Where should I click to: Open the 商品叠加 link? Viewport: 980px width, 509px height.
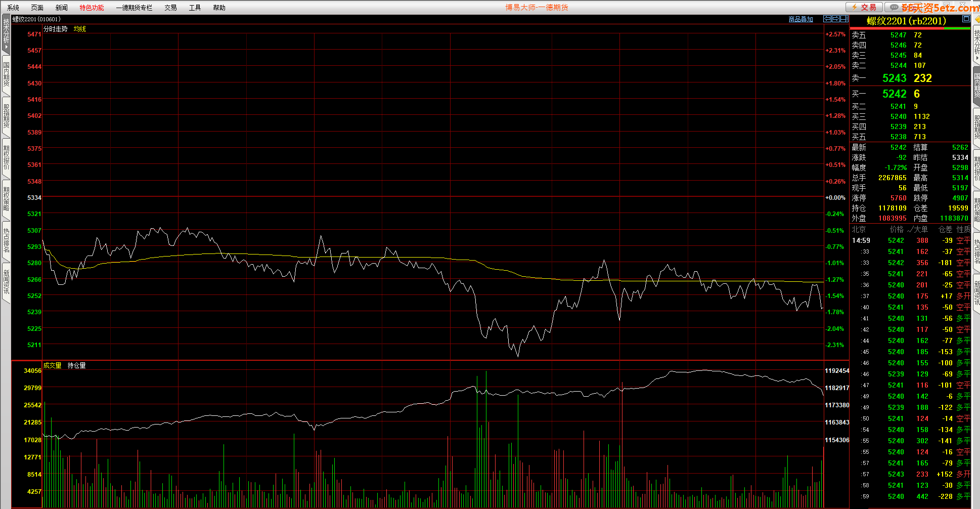[800, 19]
